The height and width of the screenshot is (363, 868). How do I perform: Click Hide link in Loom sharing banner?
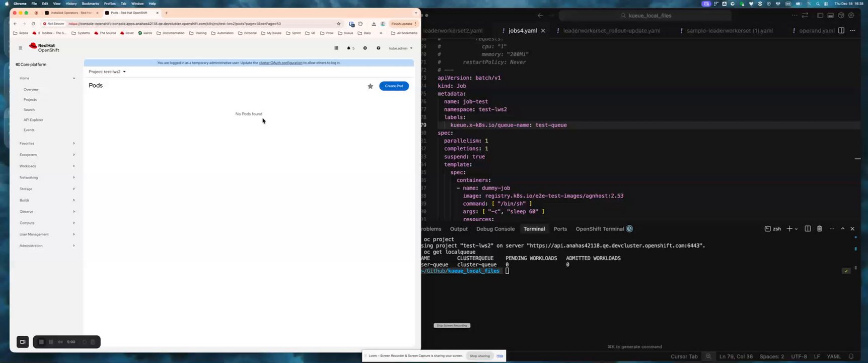pos(499,356)
